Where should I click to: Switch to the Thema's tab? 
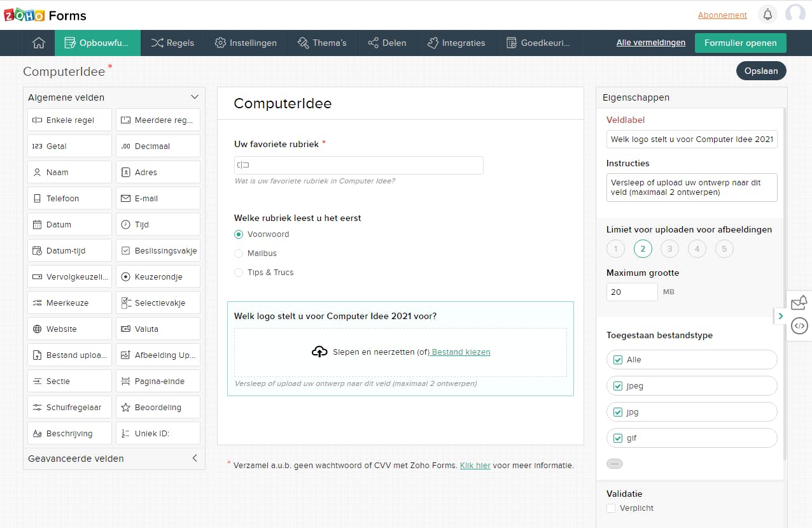(x=322, y=43)
